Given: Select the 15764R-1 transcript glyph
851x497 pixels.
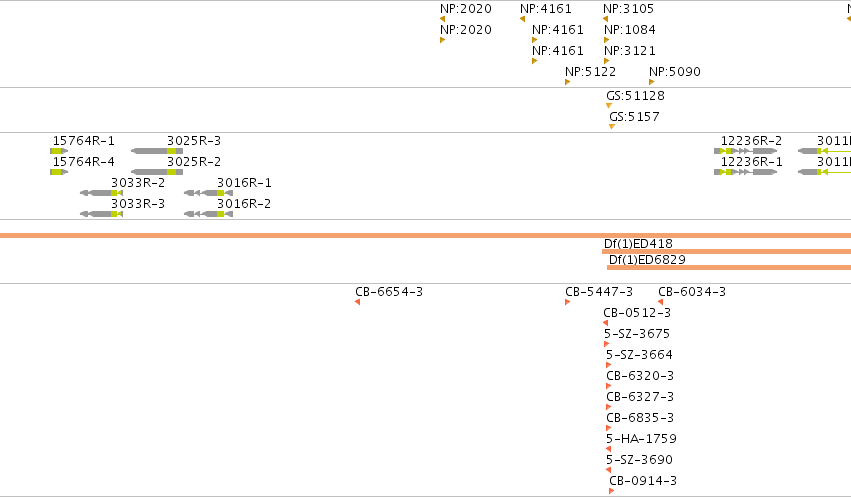Looking at the screenshot, I should click(59, 151).
